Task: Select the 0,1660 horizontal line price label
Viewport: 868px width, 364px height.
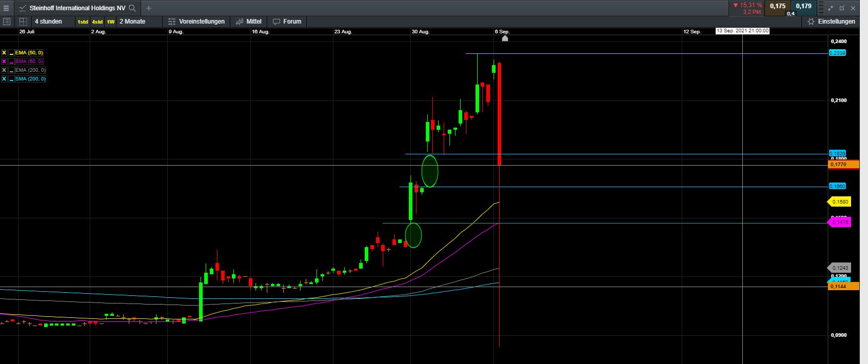Action: point(837,186)
